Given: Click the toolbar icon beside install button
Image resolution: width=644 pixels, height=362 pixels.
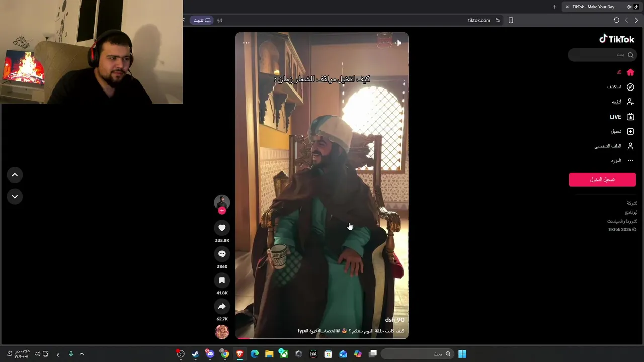Looking at the screenshot, I should click(x=220, y=20).
